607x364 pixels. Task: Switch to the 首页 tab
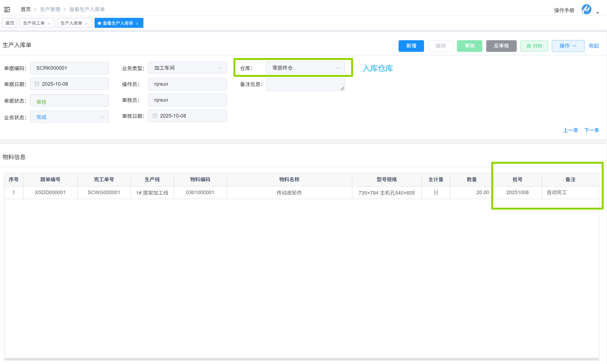tap(10, 23)
